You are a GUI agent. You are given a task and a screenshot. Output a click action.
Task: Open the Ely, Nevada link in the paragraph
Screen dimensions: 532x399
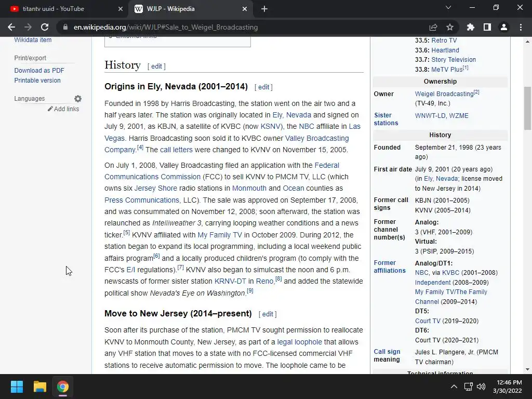click(x=292, y=115)
